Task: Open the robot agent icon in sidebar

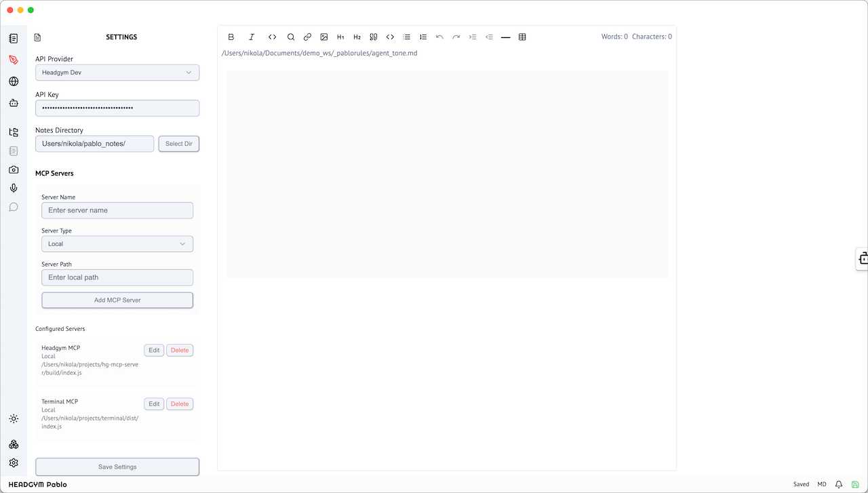Action: pyautogui.click(x=14, y=103)
